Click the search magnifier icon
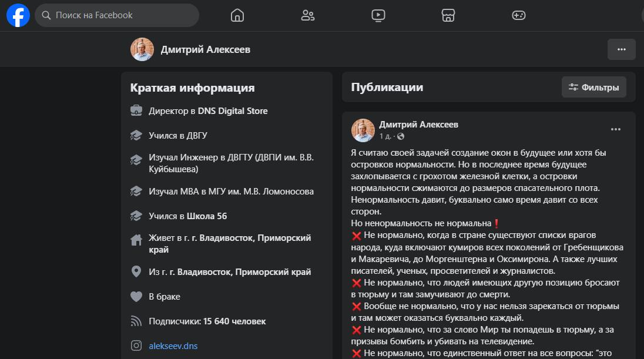Screen dimensions: 644x359 tap(46, 15)
